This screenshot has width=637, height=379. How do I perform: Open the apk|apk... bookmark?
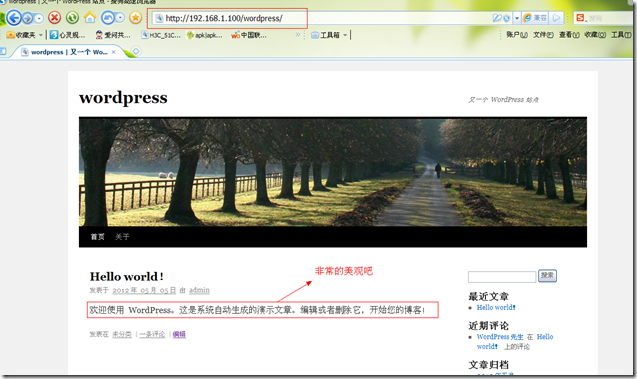click(x=204, y=35)
